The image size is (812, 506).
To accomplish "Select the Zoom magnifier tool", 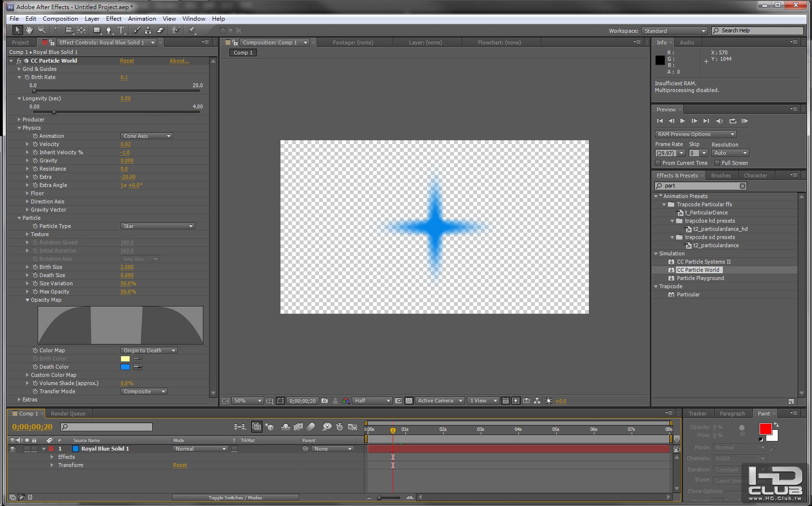I will (42, 30).
